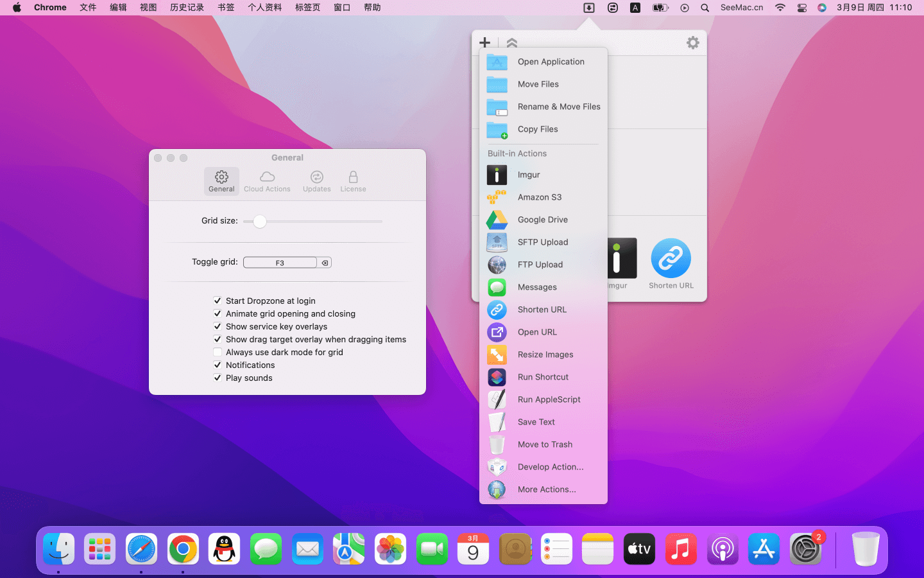Open Safari from the Dock

click(x=141, y=549)
